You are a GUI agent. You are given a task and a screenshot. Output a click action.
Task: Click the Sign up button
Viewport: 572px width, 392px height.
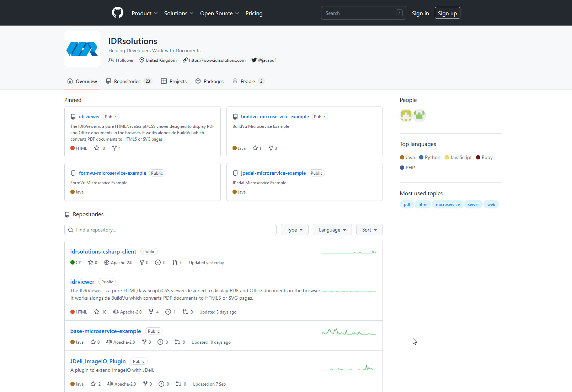tap(447, 13)
